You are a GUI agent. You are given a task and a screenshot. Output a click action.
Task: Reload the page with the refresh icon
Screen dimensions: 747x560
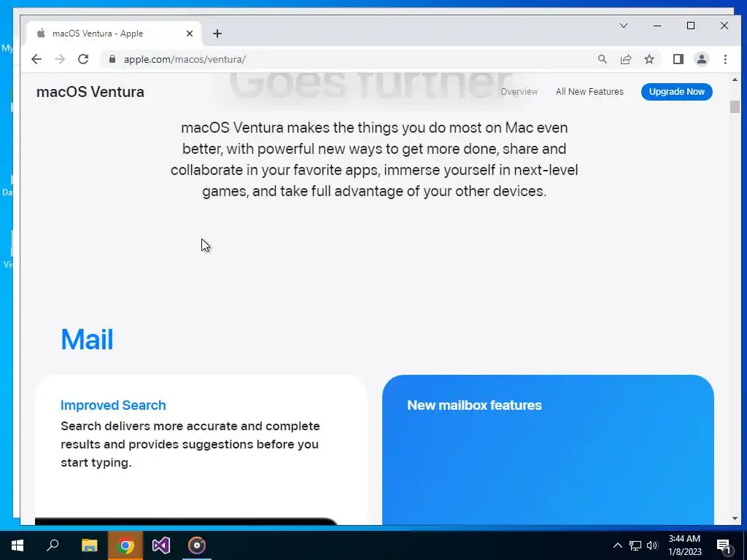point(83,59)
